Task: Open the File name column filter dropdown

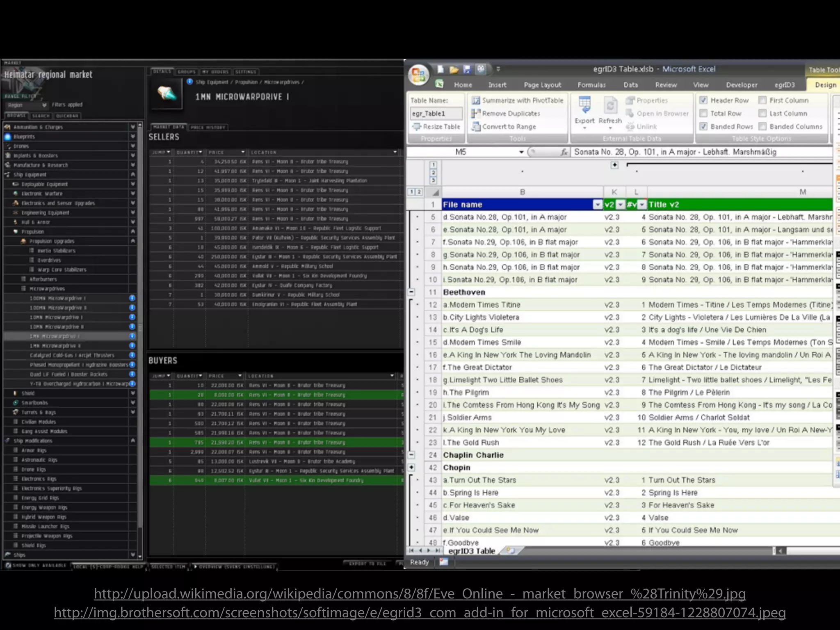Action: point(598,205)
